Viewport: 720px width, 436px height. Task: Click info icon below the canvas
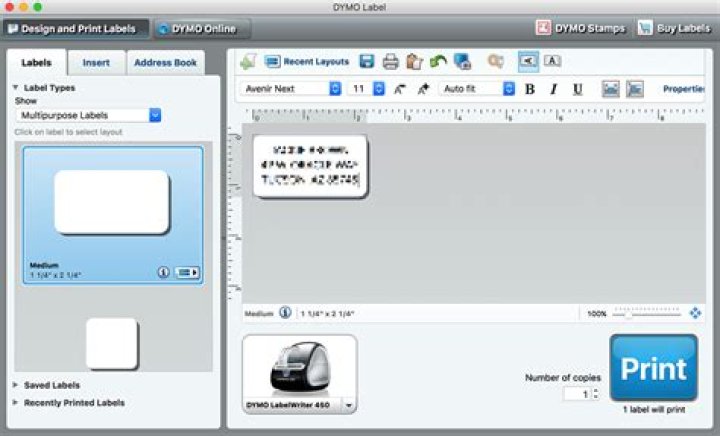[285, 313]
